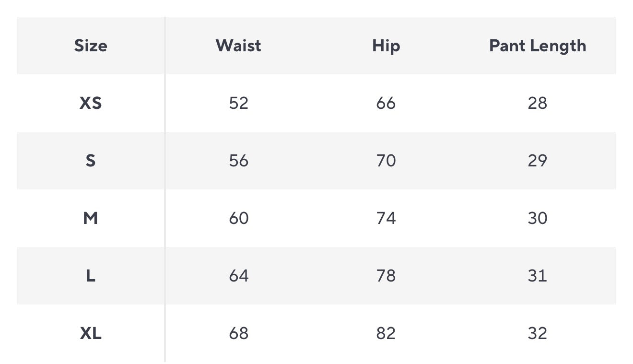Screen dimensions: 633x364
Task: Click the Size column header
Action: click(91, 46)
